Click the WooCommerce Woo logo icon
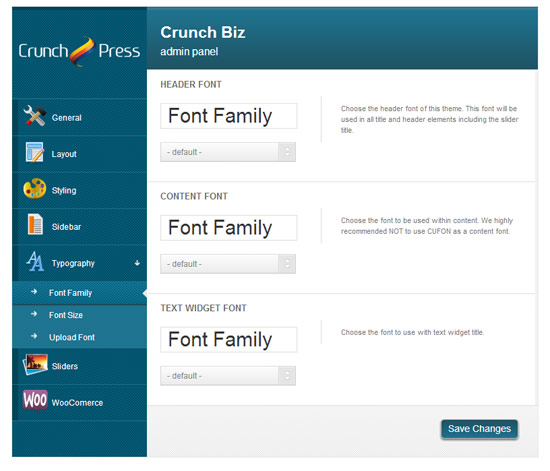This screenshot has height=471, width=550. pos(35,400)
